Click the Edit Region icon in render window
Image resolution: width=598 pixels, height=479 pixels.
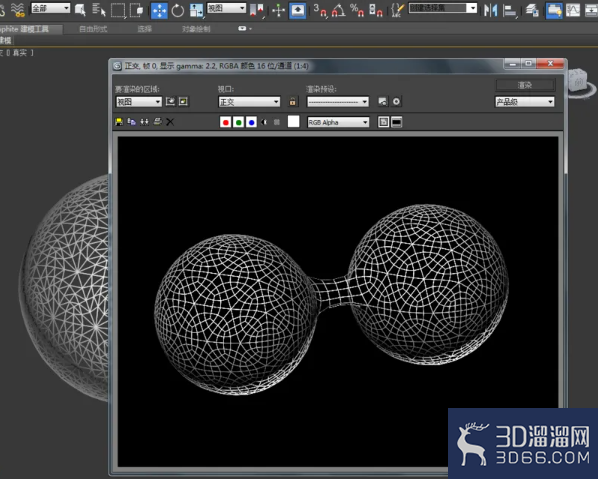point(170,101)
